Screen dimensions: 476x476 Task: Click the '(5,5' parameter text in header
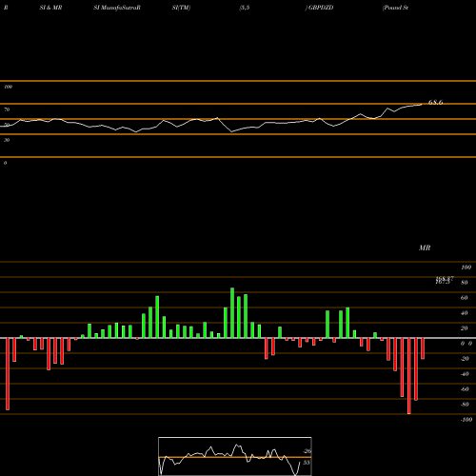245,8
